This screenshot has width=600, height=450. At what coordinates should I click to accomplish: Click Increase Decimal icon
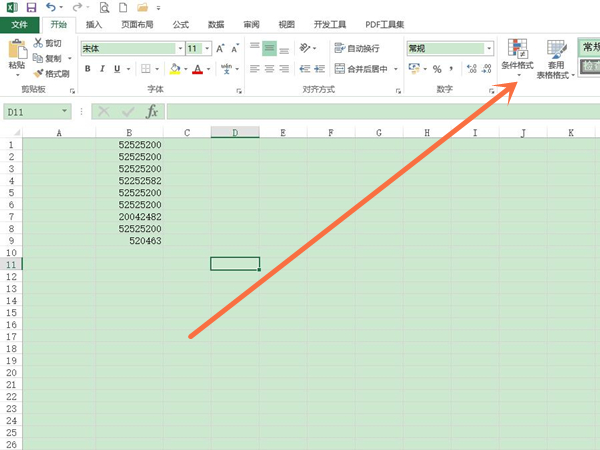472,69
